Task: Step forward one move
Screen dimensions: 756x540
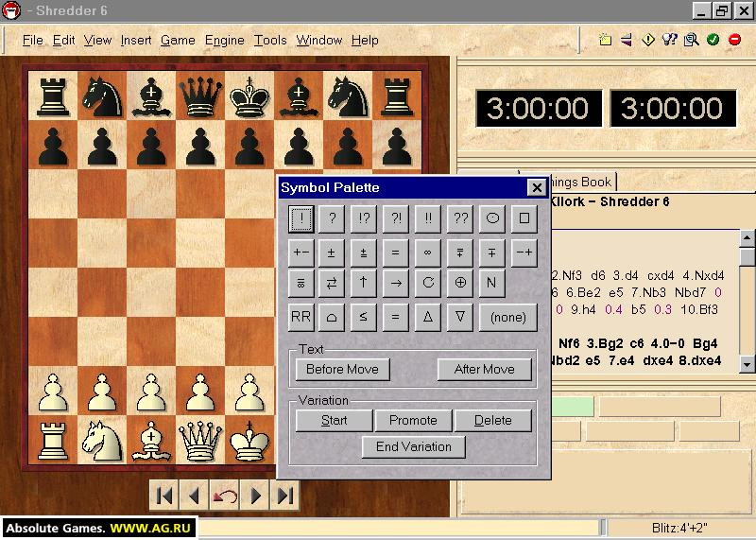Action: click(x=255, y=496)
